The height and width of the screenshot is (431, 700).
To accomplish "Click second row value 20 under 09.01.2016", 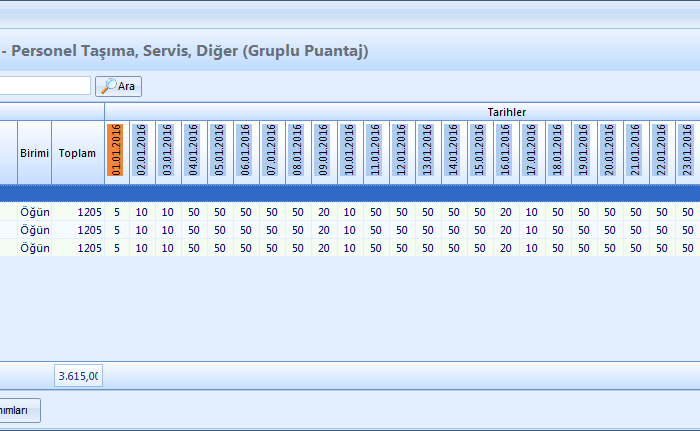I will [324, 230].
